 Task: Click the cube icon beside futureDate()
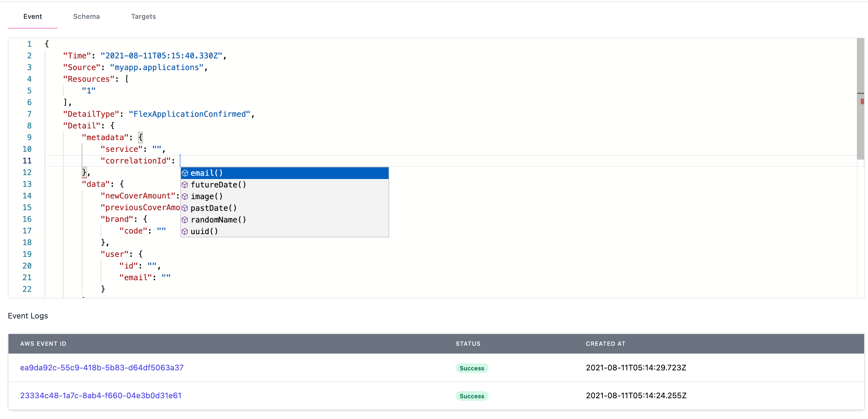click(185, 185)
